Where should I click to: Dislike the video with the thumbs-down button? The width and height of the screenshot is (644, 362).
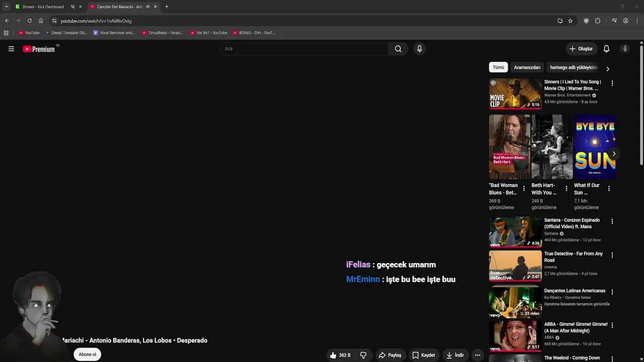tap(363, 355)
